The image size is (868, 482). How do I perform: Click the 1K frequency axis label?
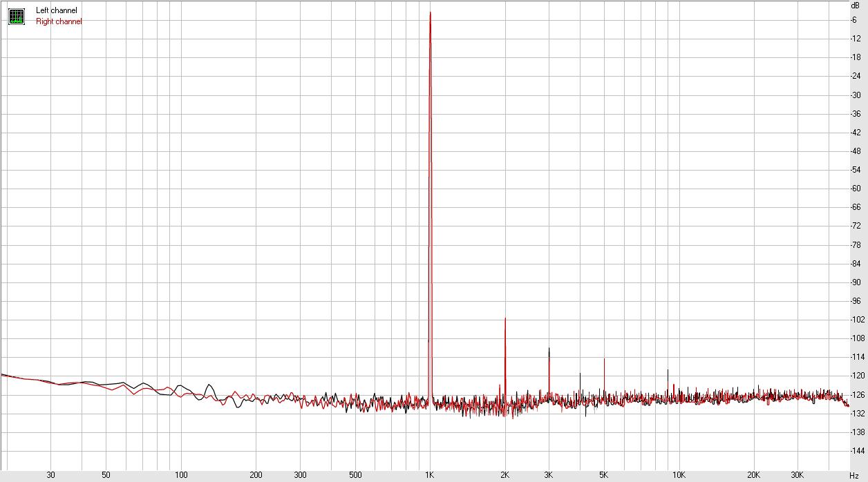click(x=430, y=475)
